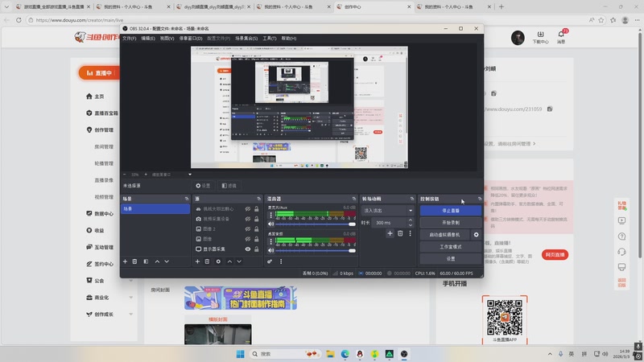Viewport: 644px width, 362px height.
Task: Copy the douyu.com room link using copy icon
Action: (x=550, y=109)
